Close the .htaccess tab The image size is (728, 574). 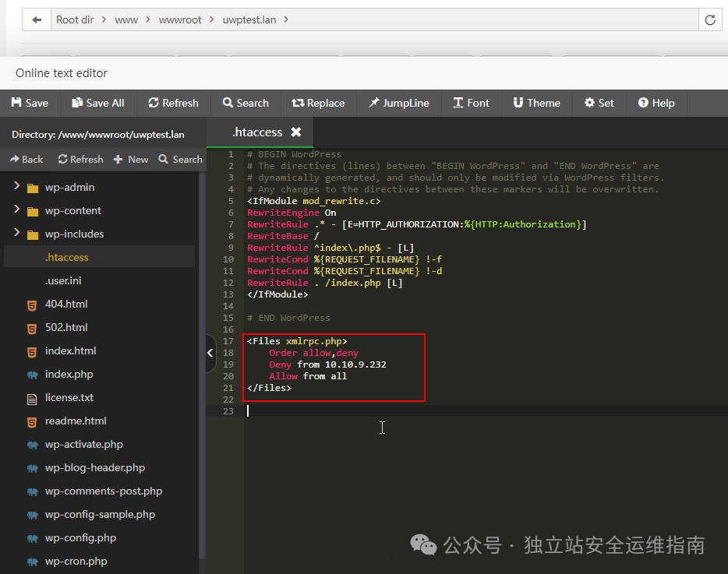coord(295,132)
